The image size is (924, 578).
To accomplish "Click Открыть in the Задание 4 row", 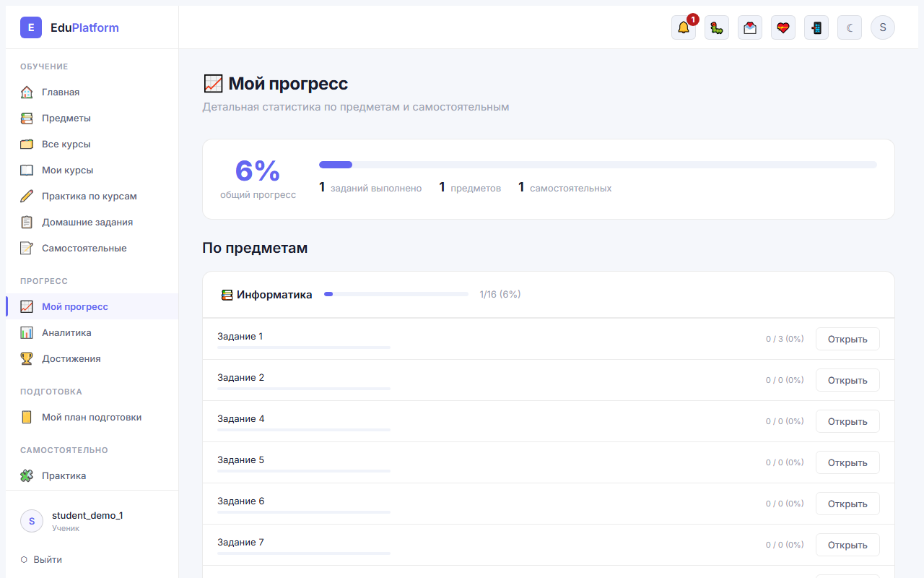I will [847, 421].
